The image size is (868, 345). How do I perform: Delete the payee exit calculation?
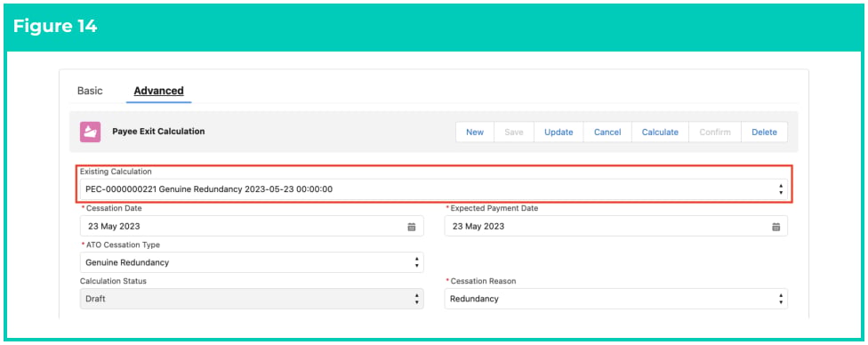764,132
